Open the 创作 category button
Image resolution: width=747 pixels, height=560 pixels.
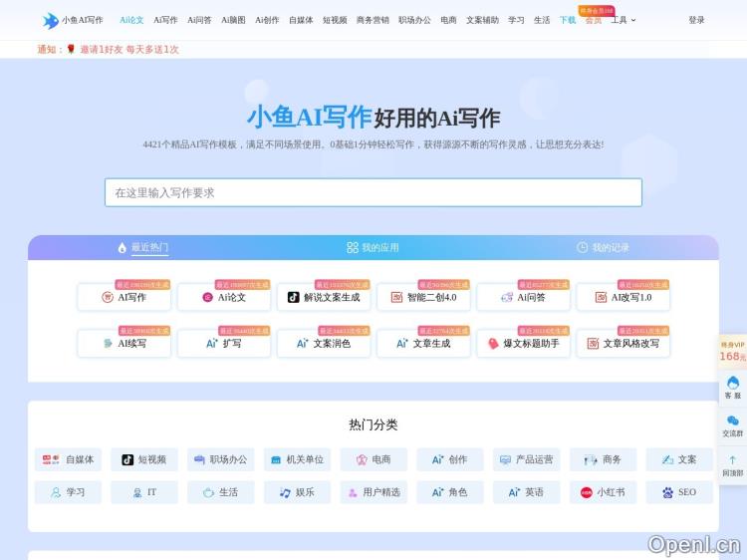point(450,459)
